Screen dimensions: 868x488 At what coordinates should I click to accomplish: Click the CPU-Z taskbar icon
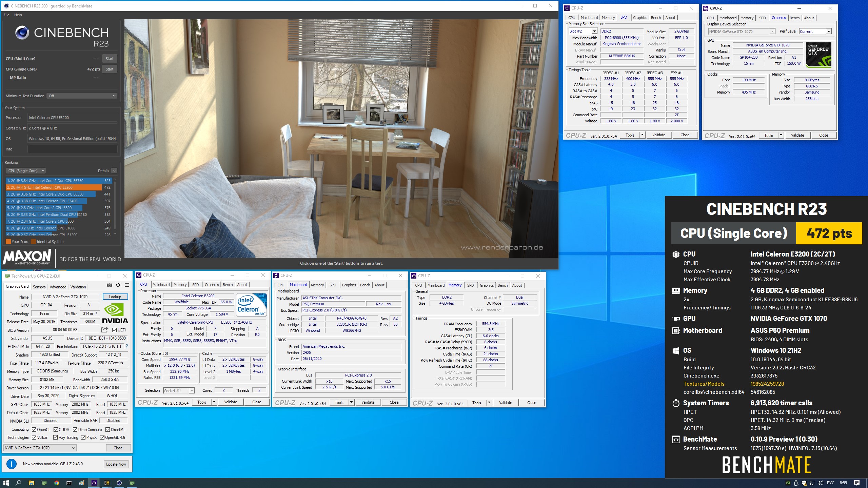[94, 483]
